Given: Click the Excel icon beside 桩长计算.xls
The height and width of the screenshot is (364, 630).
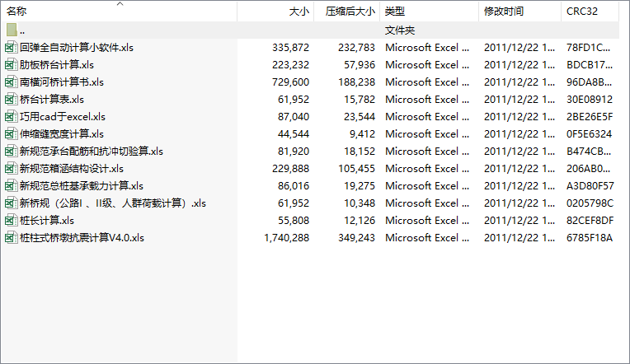Looking at the screenshot, I should [x=12, y=221].
